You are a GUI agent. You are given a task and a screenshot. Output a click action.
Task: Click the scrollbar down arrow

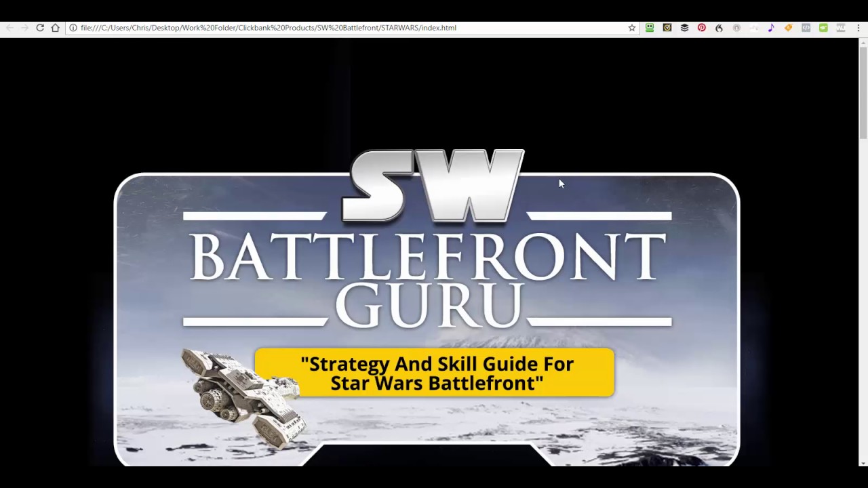[863, 462]
